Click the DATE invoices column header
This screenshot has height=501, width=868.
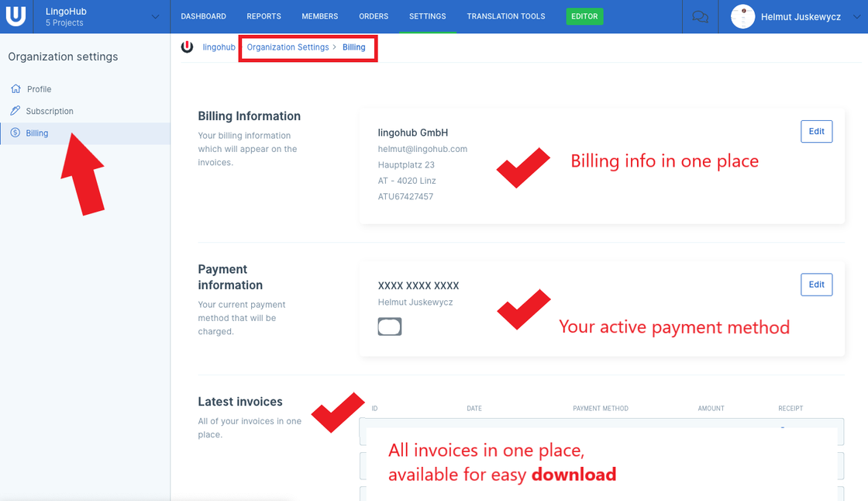click(x=474, y=409)
